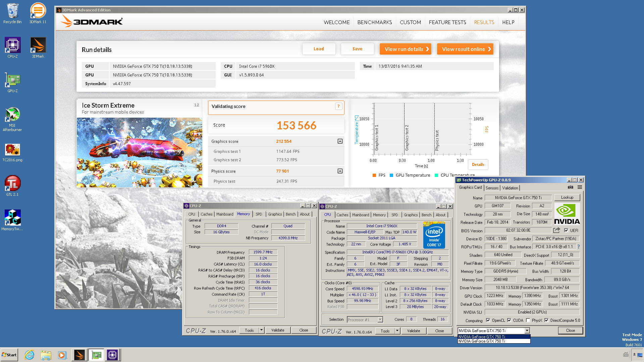Screen dimensions: 644x362
Task: Open Bench tab in Memory CPU-Z window
Action: [291, 214]
